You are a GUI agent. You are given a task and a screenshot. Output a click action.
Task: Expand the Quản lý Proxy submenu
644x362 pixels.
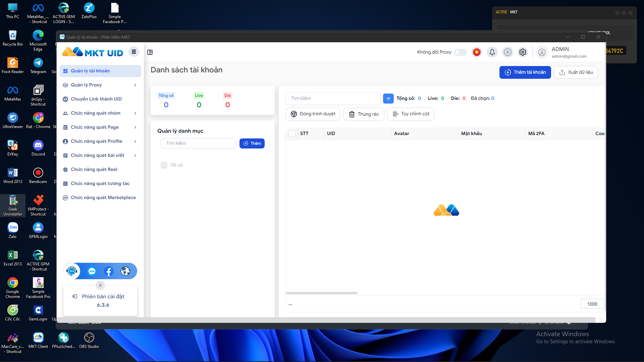(x=135, y=85)
